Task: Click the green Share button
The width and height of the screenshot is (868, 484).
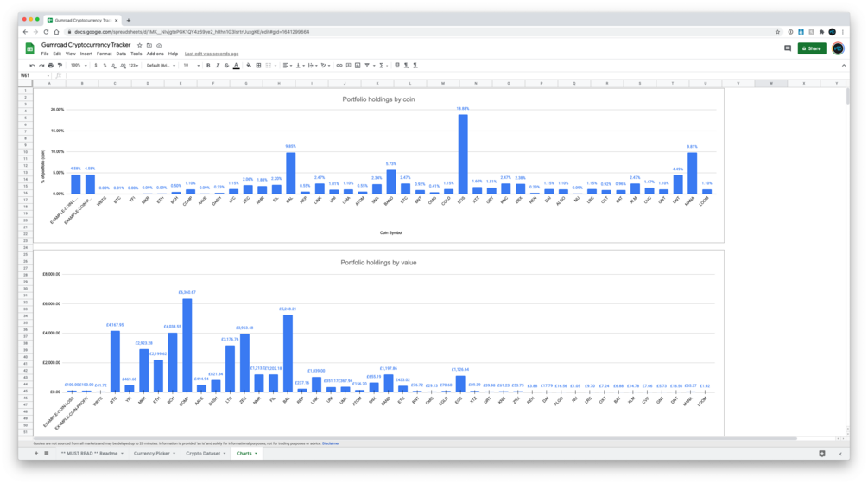Action: pos(812,48)
